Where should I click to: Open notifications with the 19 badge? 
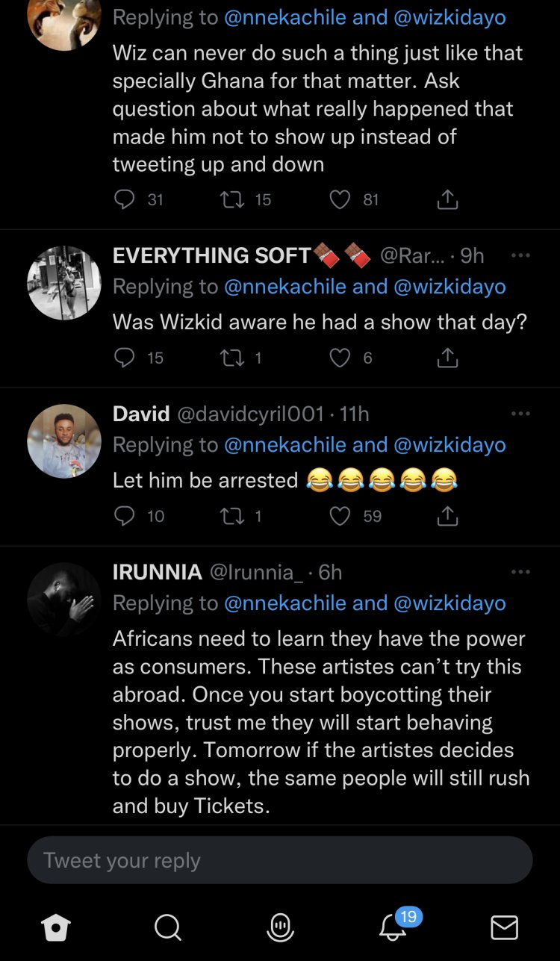[x=393, y=927]
